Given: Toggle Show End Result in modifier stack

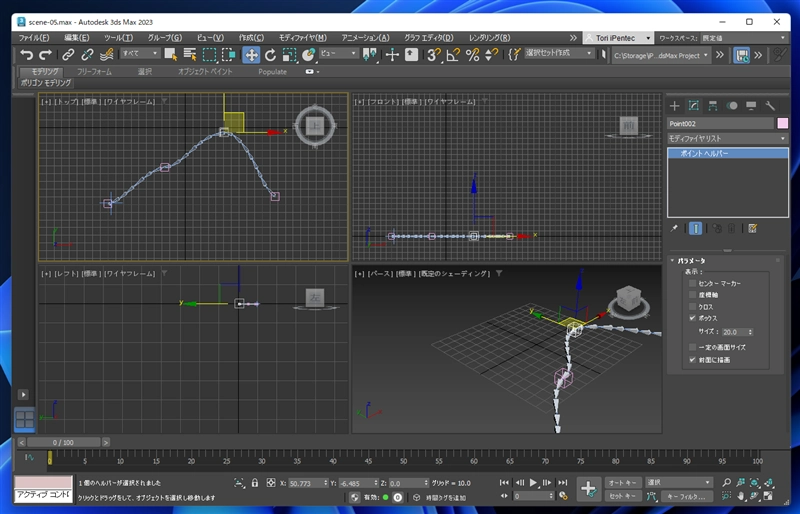Looking at the screenshot, I should tap(695, 228).
